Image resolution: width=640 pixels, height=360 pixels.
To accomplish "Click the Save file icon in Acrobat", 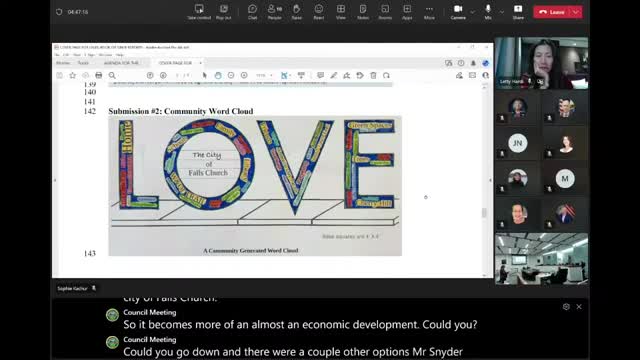I will tap(60, 76).
